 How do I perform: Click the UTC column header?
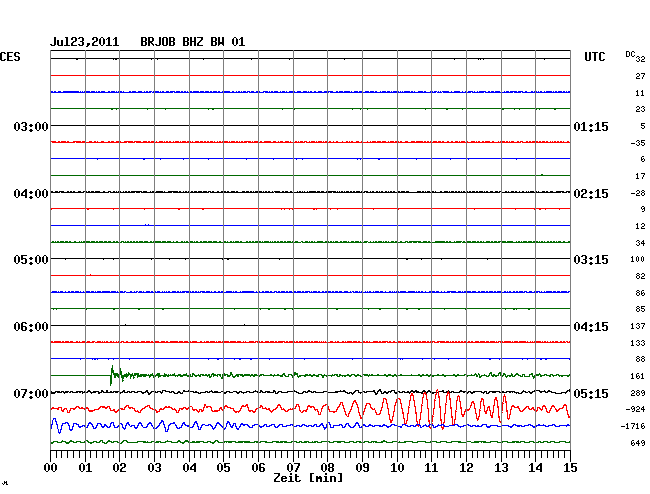pyautogui.click(x=594, y=57)
